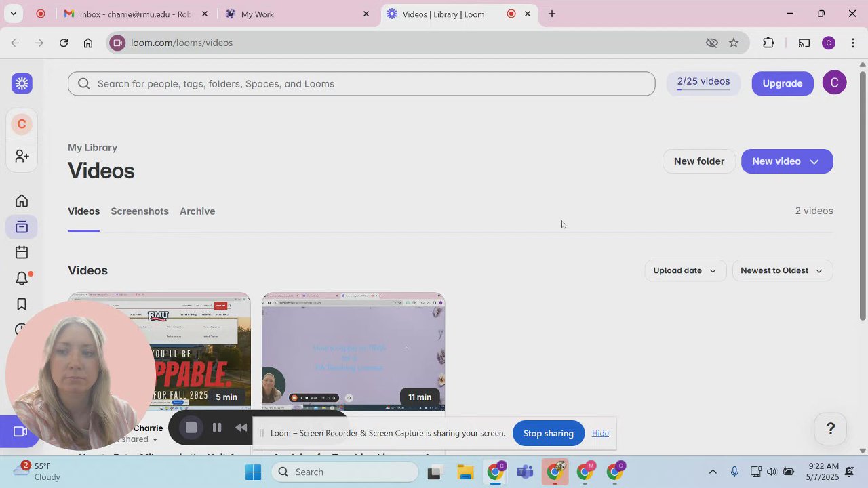Close the Inbox Gmail tab
The image size is (868, 488).
[205, 14]
